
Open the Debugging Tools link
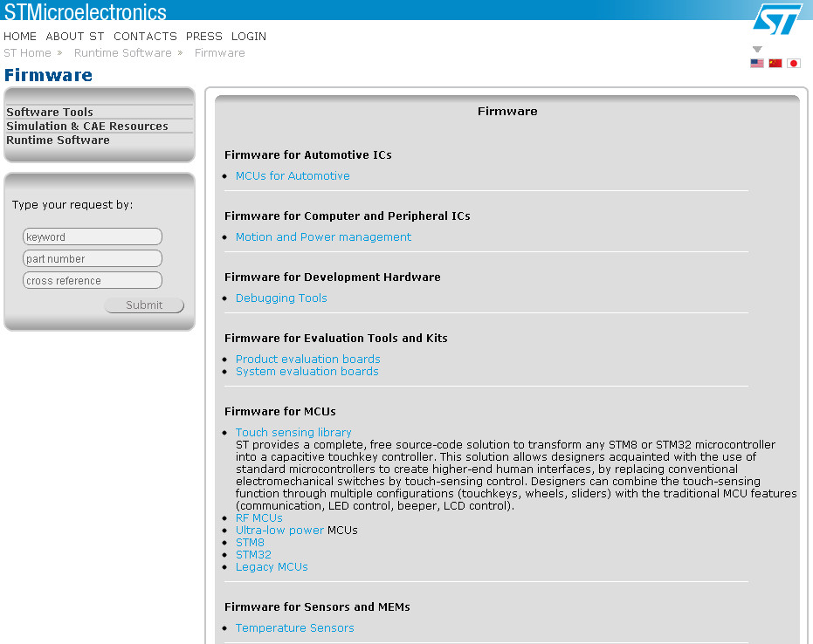(x=281, y=298)
